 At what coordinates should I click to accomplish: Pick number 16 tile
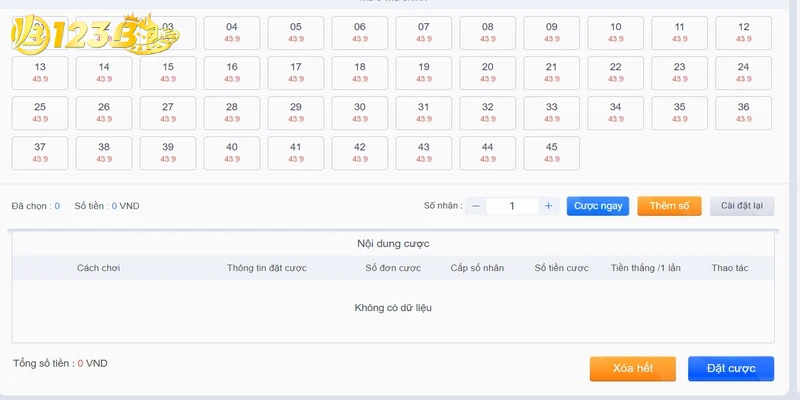(232, 73)
